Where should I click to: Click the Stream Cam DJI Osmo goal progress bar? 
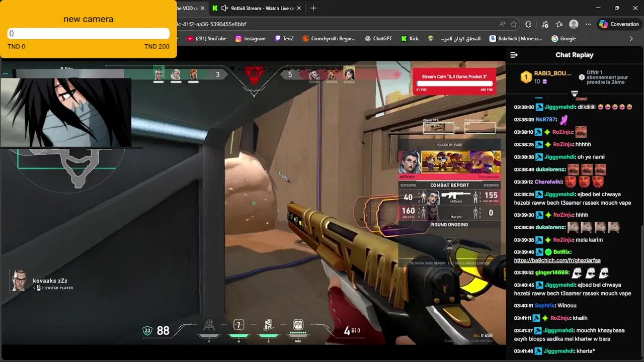point(454,84)
